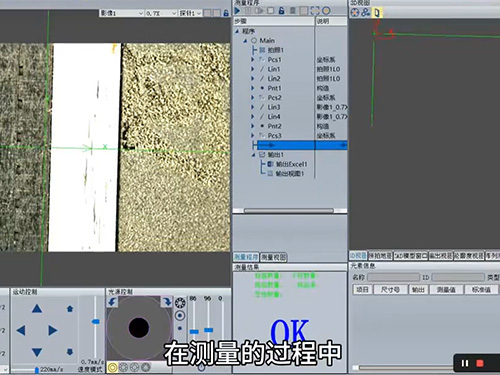Click the first wheel icon in 3D view toolbar
This screenshot has width=500, height=375.
[355, 13]
